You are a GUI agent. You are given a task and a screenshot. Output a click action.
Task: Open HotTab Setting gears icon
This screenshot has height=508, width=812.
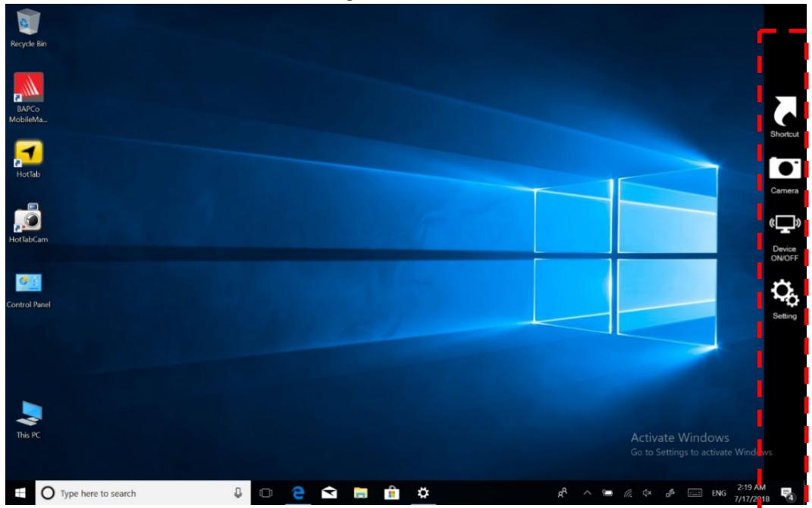coord(785,293)
